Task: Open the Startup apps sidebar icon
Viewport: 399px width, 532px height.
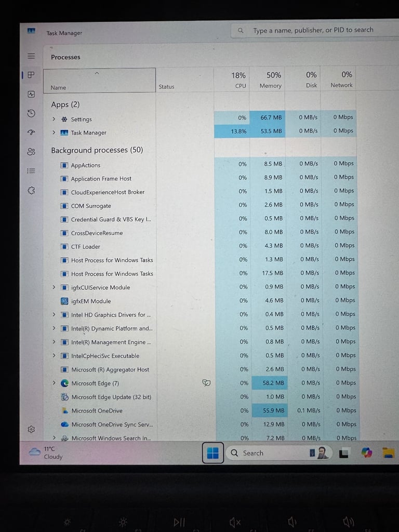Action: tap(31, 132)
